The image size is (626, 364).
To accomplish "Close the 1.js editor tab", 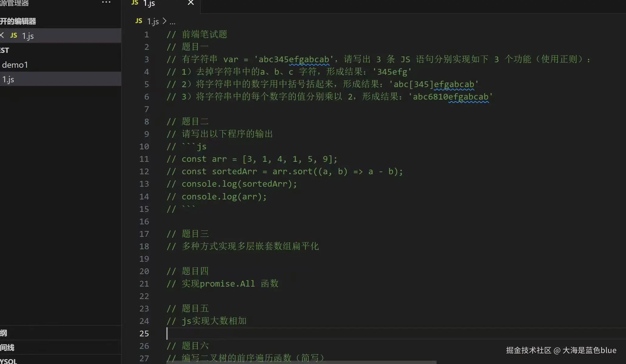I will pyautogui.click(x=191, y=3).
